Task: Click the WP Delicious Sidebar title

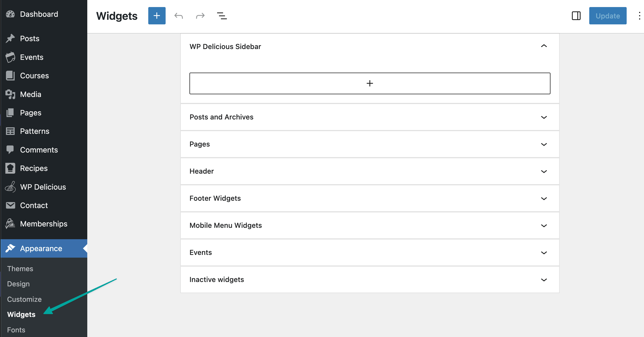Action: click(225, 47)
